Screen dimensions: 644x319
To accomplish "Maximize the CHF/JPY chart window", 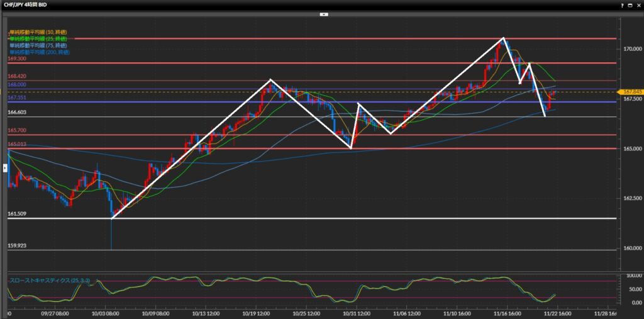I will [629, 5].
